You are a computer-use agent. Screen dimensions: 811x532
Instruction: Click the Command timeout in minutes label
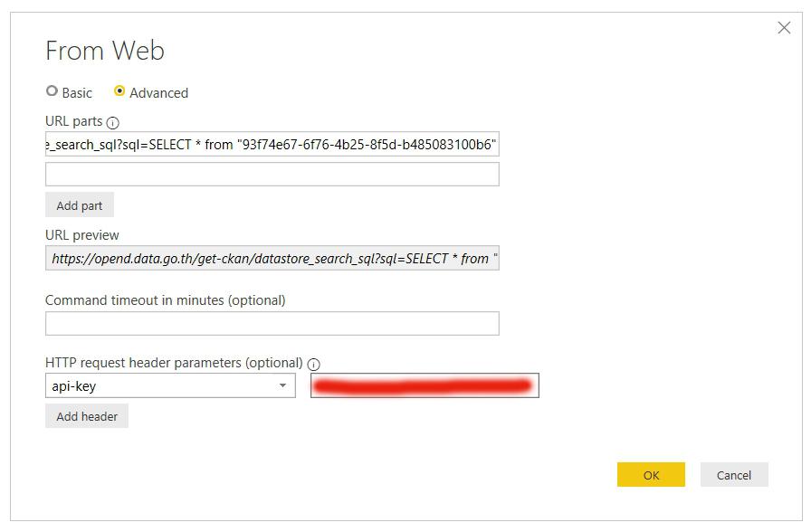pyautogui.click(x=165, y=299)
